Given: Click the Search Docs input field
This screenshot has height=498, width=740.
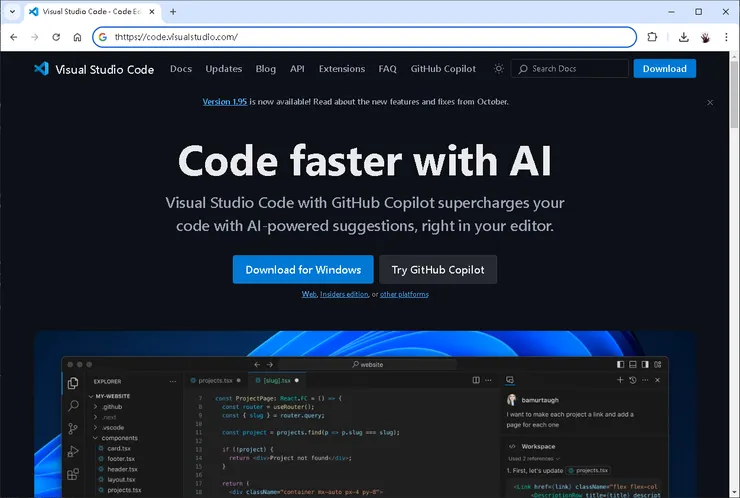Looking at the screenshot, I should [x=570, y=68].
